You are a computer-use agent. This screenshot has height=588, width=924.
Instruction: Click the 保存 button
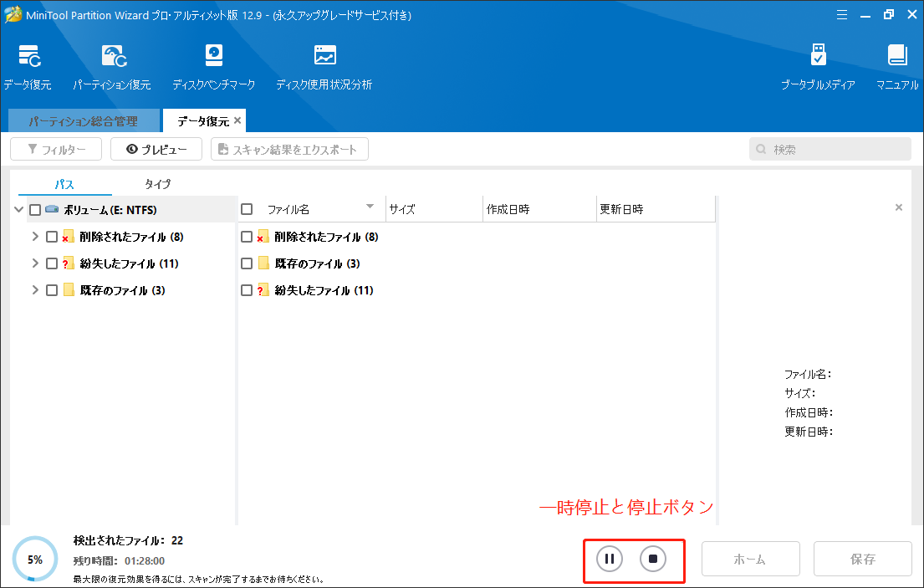click(863, 559)
